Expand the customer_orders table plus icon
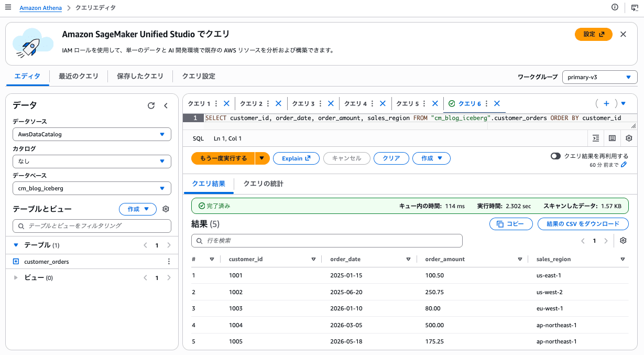 coord(16,262)
